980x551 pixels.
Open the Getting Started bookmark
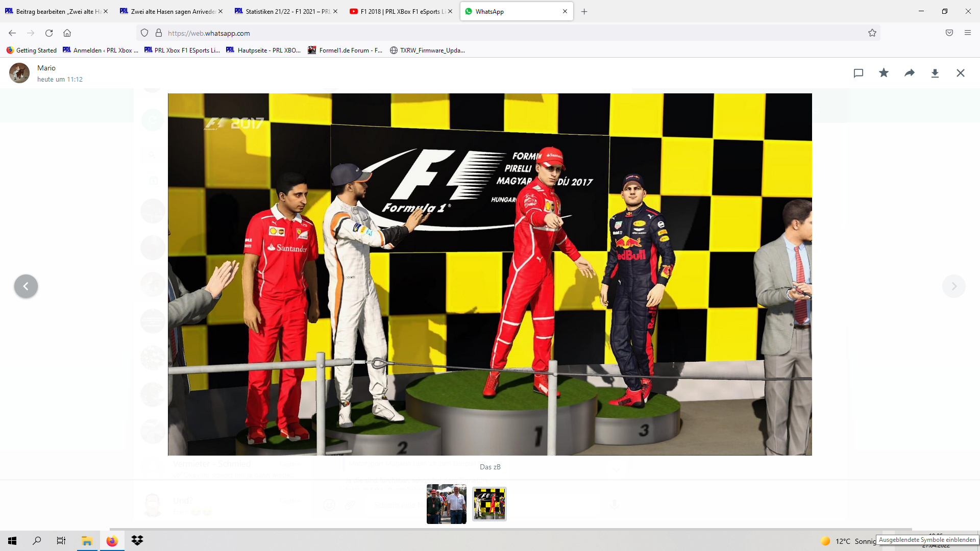click(x=32, y=50)
